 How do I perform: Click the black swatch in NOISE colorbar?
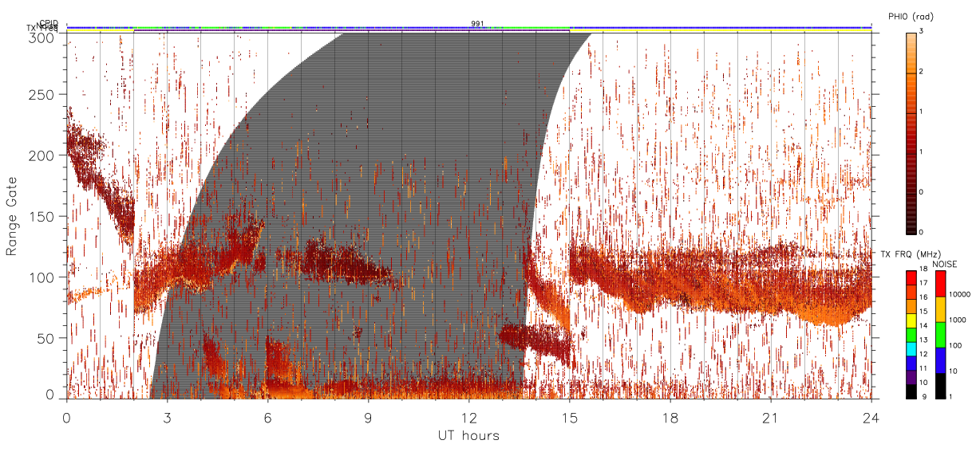click(940, 386)
